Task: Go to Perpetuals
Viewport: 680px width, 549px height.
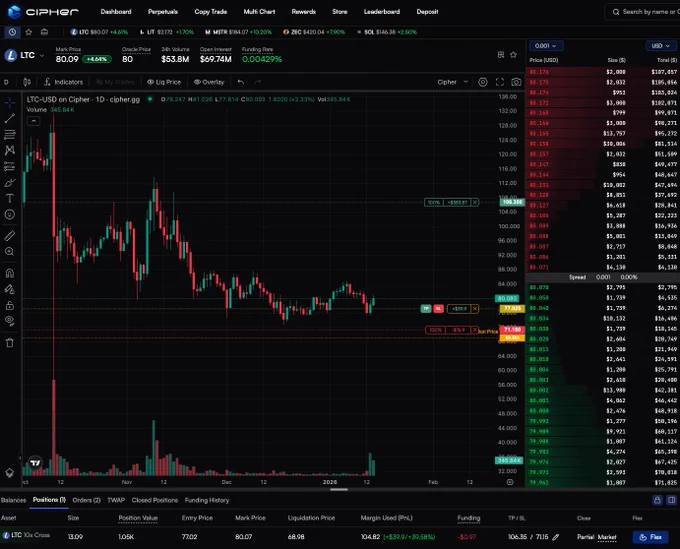Action: (x=163, y=12)
